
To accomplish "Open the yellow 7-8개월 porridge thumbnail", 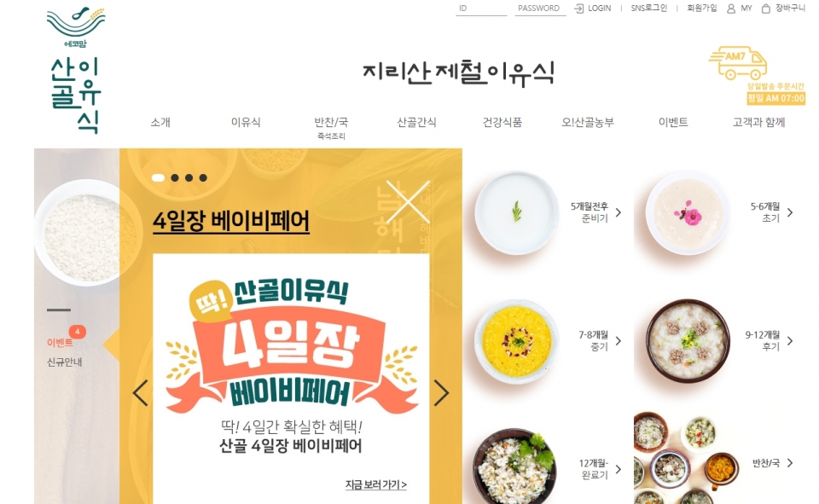I will (517, 341).
